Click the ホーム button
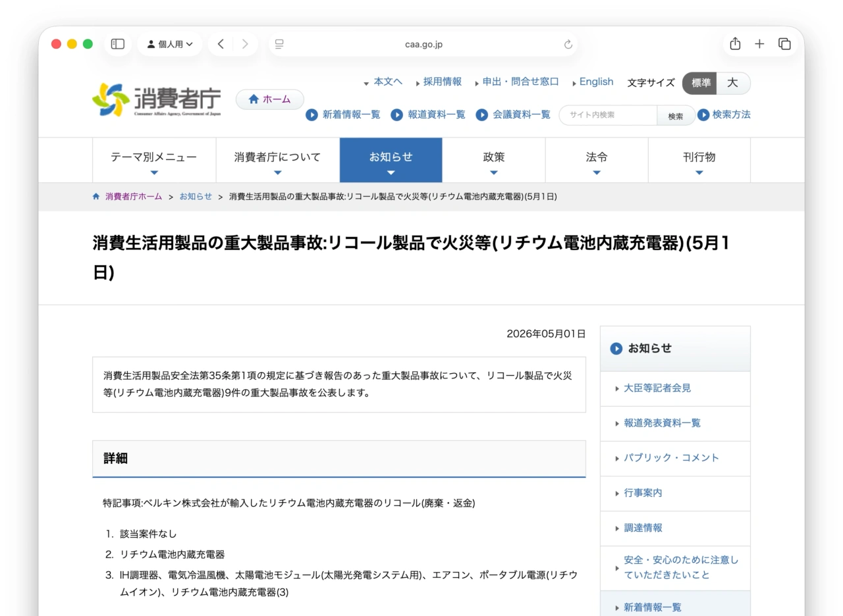The height and width of the screenshot is (616, 843). click(x=270, y=99)
